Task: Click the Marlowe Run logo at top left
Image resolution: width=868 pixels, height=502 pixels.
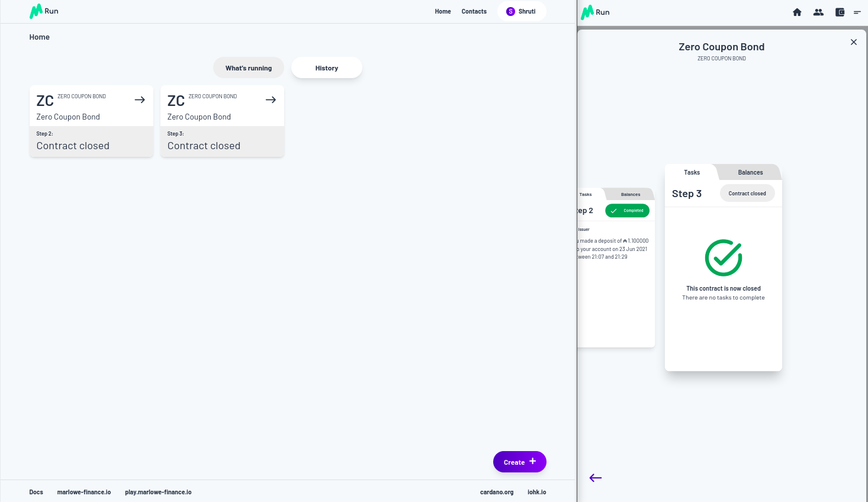Action: pyautogui.click(x=44, y=11)
